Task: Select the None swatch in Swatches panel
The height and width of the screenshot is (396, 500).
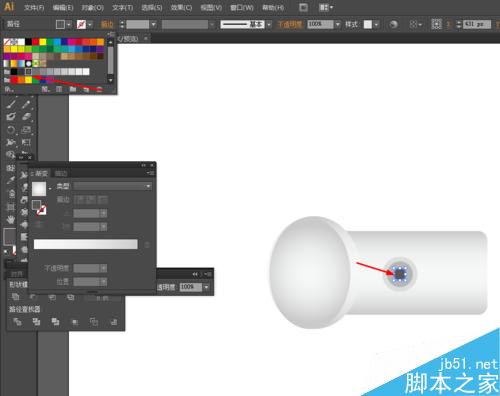Action: click(x=7, y=42)
